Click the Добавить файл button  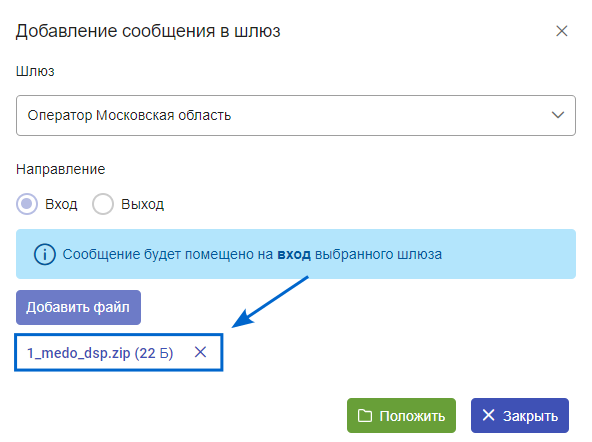[79, 307]
